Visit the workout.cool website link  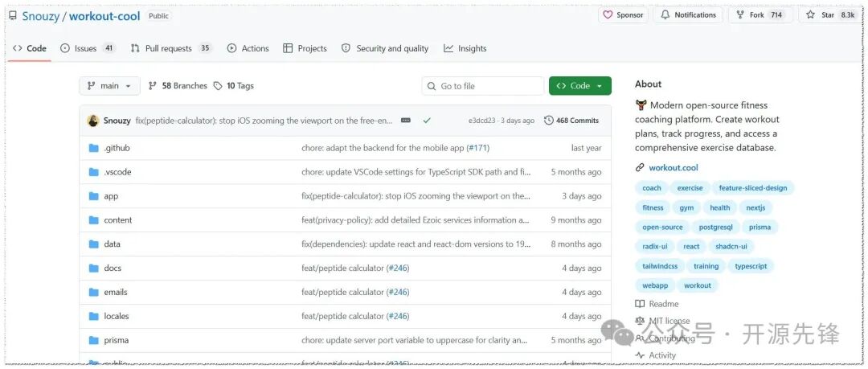click(674, 167)
